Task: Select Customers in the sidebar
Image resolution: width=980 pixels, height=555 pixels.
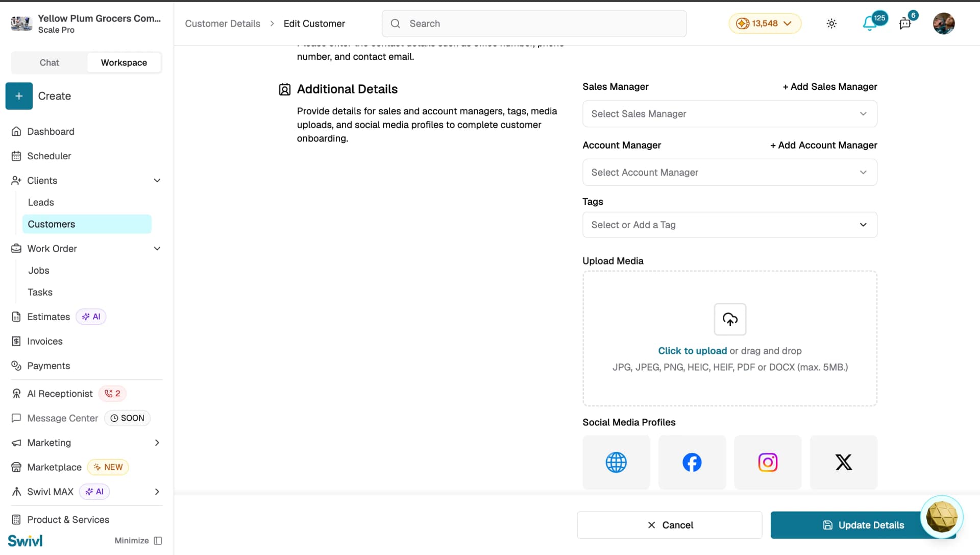Action: tap(87, 224)
